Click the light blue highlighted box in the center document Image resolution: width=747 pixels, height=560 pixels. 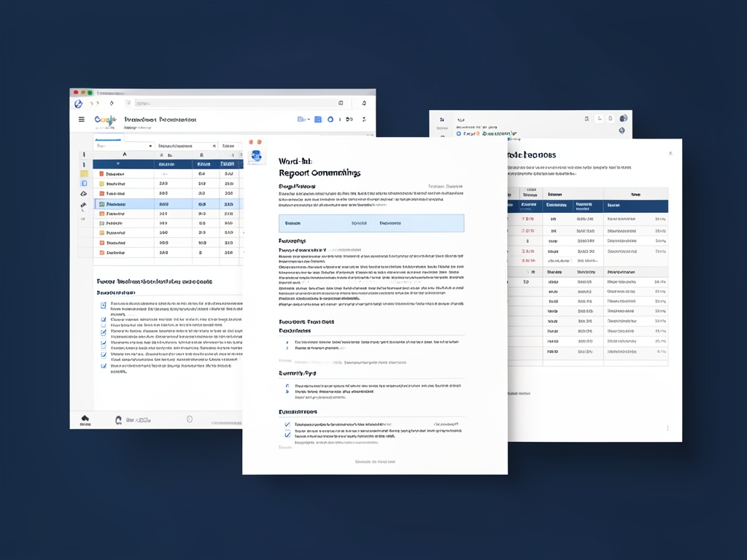[x=371, y=223]
